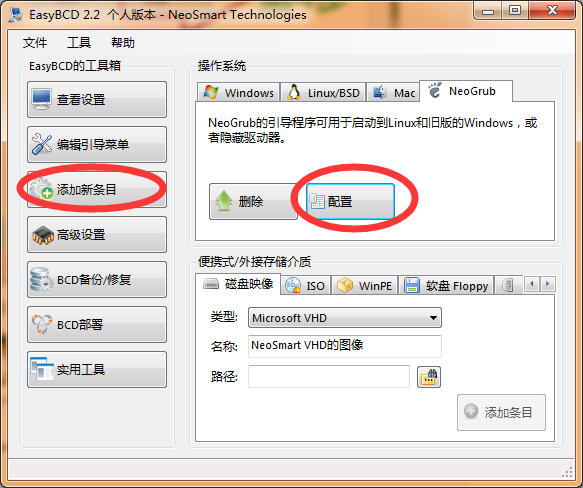Open BCD部署 tool
This screenshot has height=488, width=583.
pos(97,324)
